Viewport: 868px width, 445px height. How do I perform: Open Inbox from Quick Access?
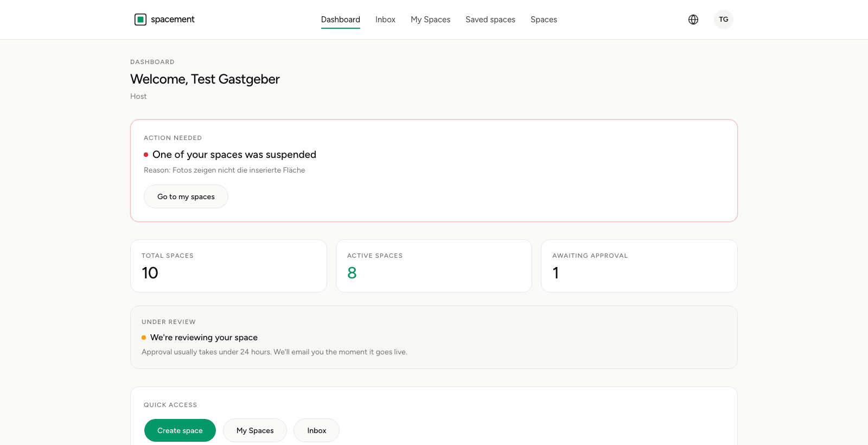317,430
